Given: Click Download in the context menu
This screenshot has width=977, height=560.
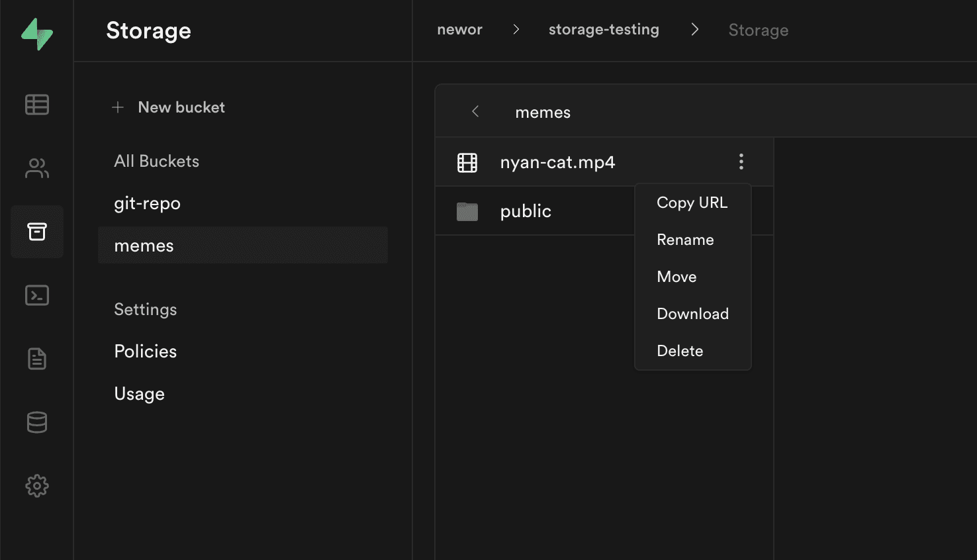Looking at the screenshot, I should [692, 314].
